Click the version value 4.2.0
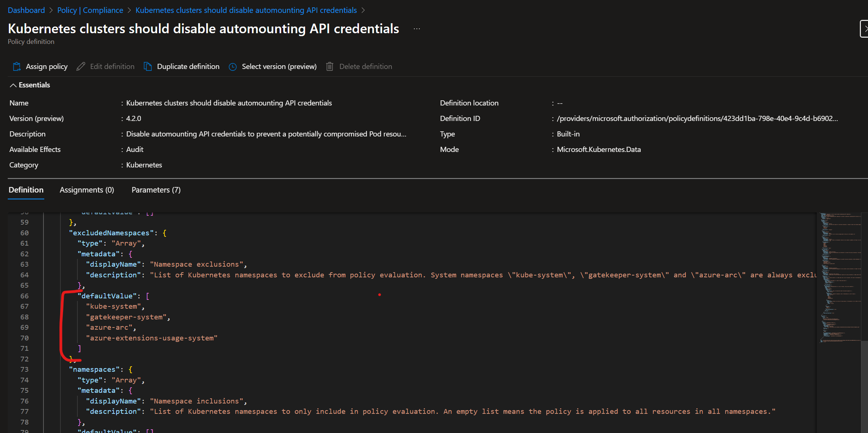 134,118
